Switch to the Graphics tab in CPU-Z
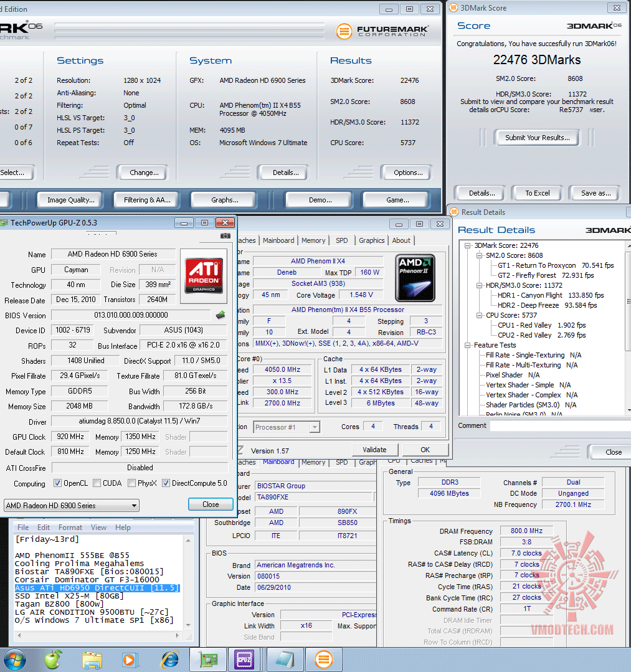The width and height of the screenshot is (631, 672). point(372,240)
